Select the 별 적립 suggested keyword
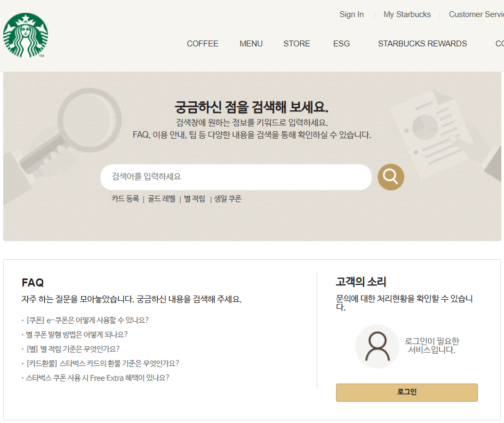The height and width of the screenshot is (423, 504). (195, 199)
